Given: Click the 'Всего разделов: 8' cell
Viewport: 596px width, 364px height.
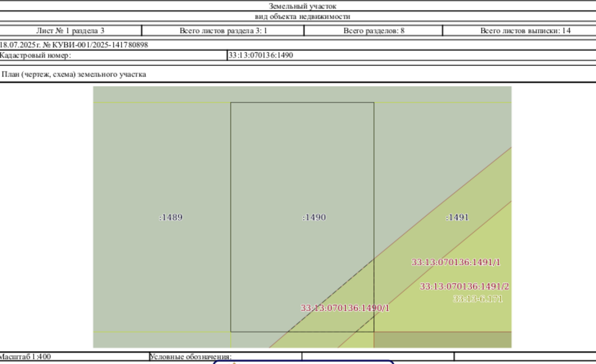Looking at the screenshot, I should 373,31.
